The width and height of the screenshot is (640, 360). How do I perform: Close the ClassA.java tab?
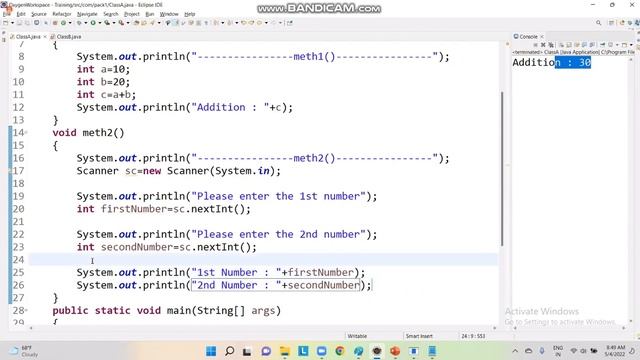click(x=45, y=37)
